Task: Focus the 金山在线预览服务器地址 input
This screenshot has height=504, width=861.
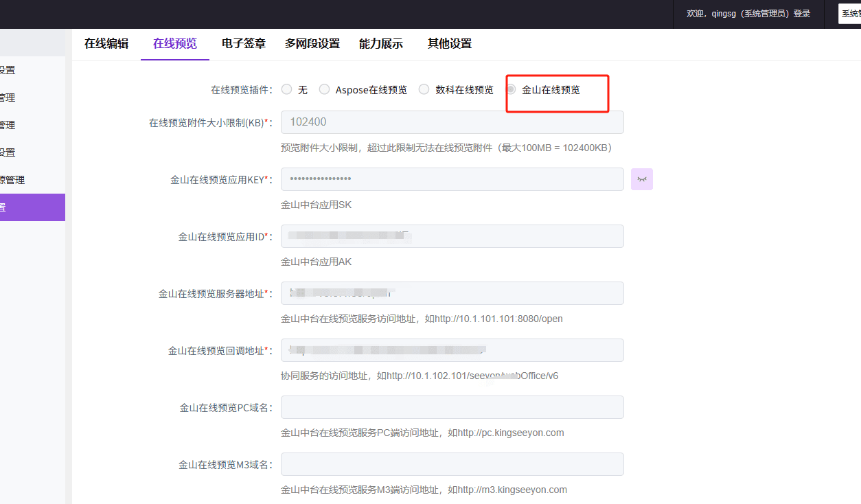Action: click(452, 293)
